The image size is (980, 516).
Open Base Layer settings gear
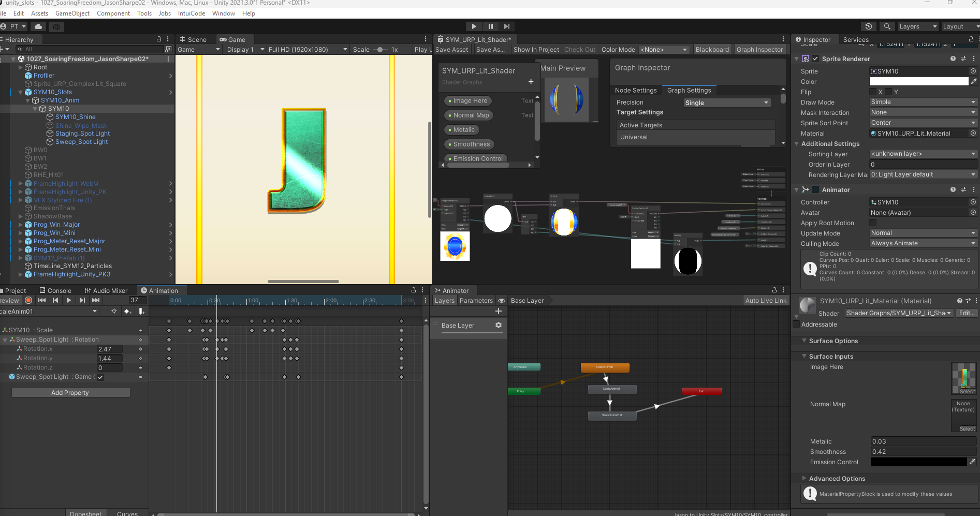pyautogui.click(x=499, y=325)
